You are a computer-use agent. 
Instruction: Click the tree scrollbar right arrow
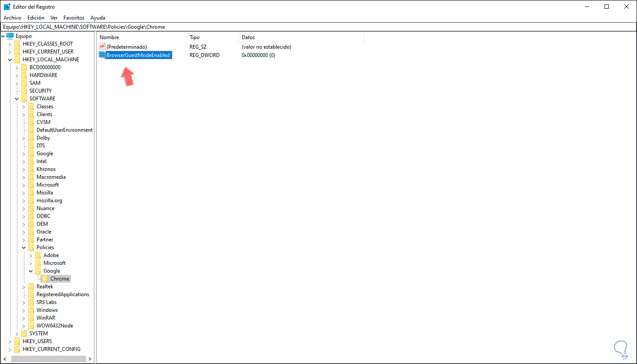(x=90, y=359)
